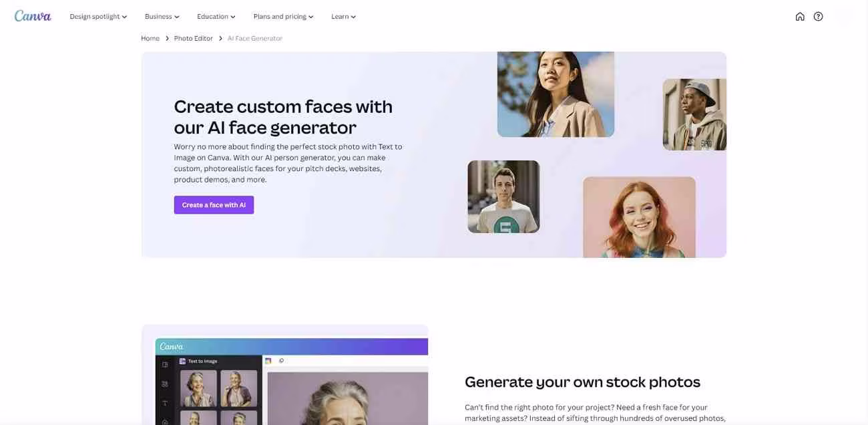This screenshot has height=425, width=868.
Task: Click the Create a face with AI button
Action: pos(214,205)
